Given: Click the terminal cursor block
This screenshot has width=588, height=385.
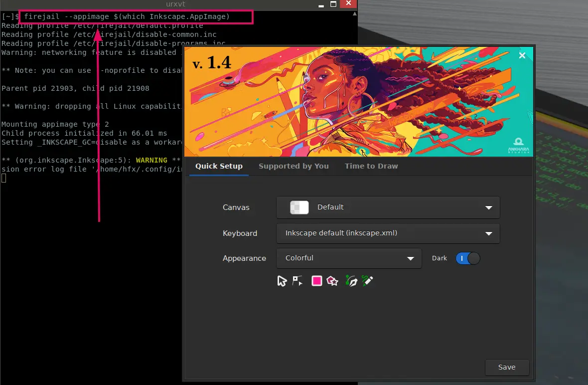Looking at the screenshot, I should (4, 178).
